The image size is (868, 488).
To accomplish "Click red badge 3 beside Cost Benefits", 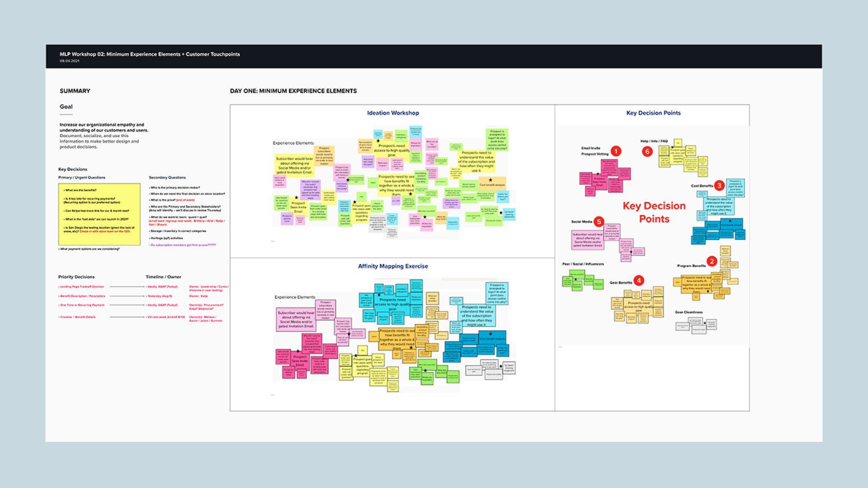I will tap(719, 186).
